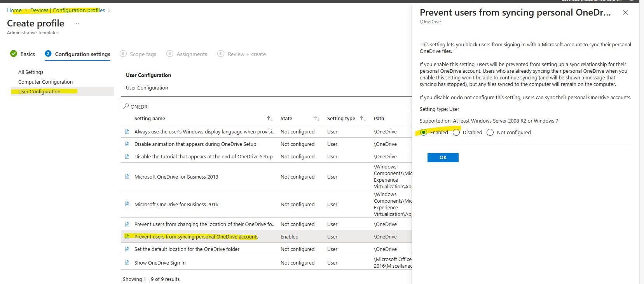Click document icon for 'Disable the tutorial' row
Screen dimensions: 644x284
point(127,156)
